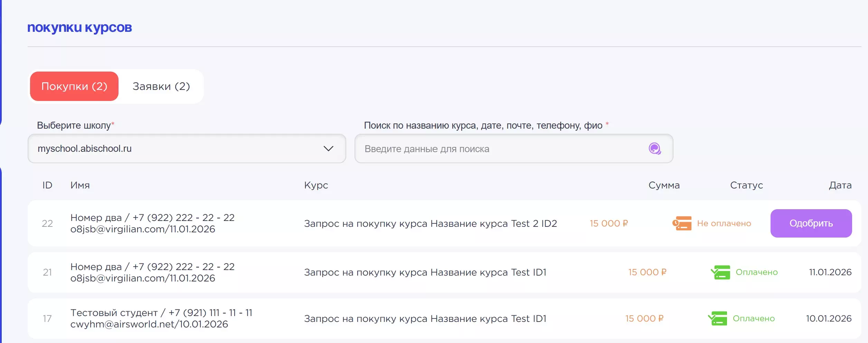Screen dimensions: 868x343
Task: Expand the myschool.abischool.ru chevron arrow
Action: coord(328,149)
